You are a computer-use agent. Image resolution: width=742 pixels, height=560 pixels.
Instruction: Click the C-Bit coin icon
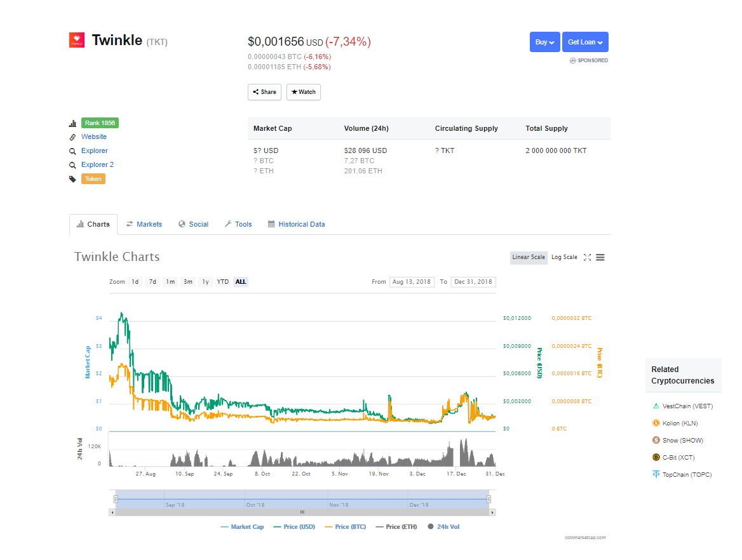click(x=656, y=457)
